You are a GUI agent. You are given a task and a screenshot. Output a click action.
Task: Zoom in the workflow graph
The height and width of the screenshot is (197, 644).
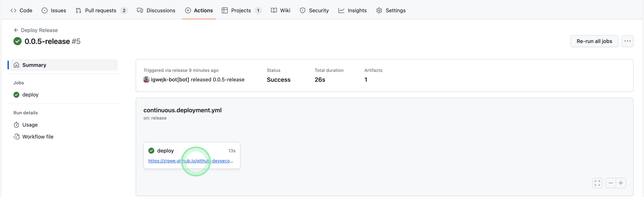(621, 183)
